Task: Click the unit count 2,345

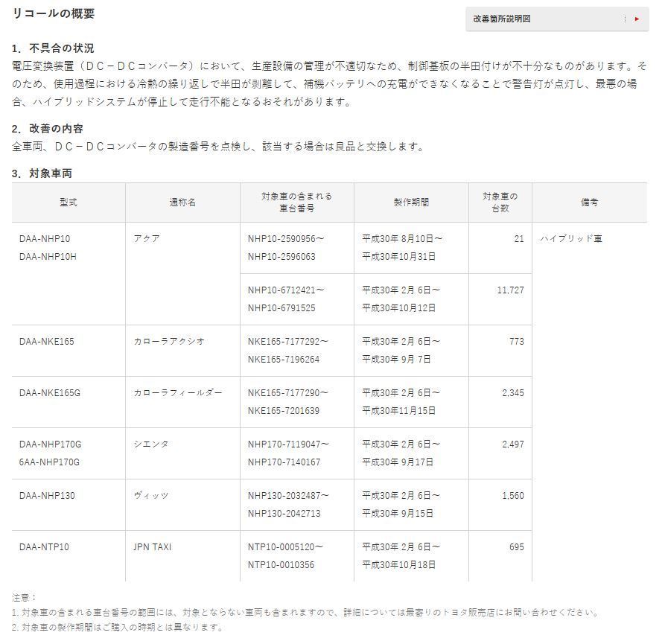Action: click(513, 392)
